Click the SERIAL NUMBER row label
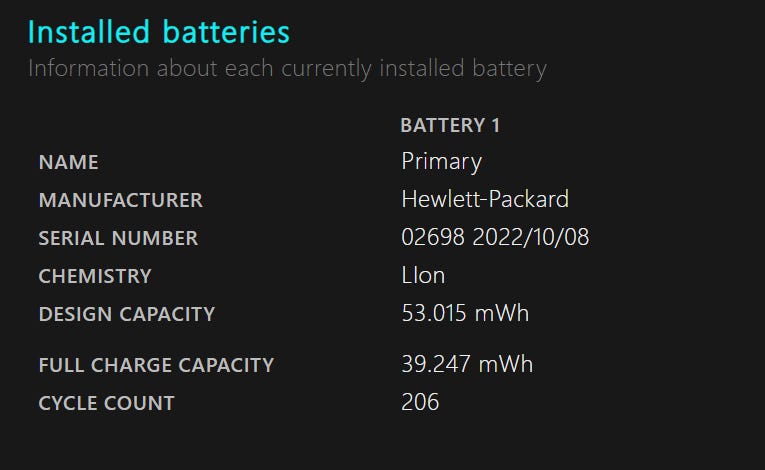This screenshot has height=470, width=765. [x=118, y=238]
